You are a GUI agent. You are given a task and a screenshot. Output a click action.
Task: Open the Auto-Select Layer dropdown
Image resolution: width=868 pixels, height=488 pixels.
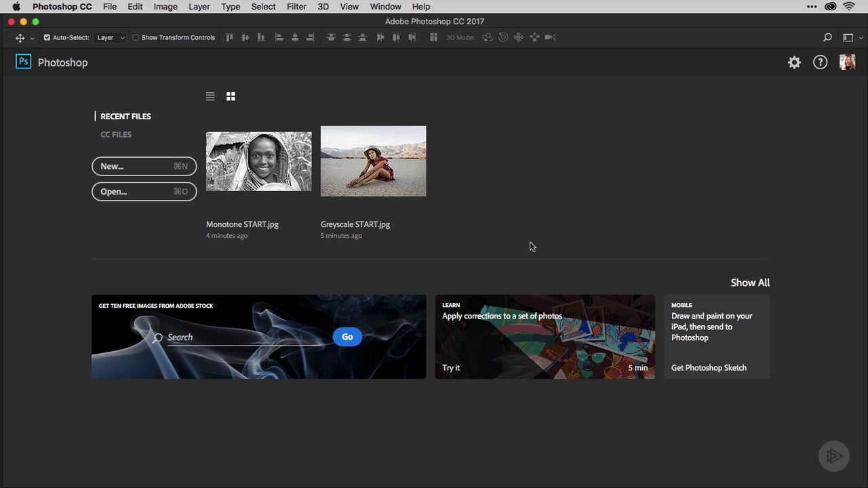[111, 38]
